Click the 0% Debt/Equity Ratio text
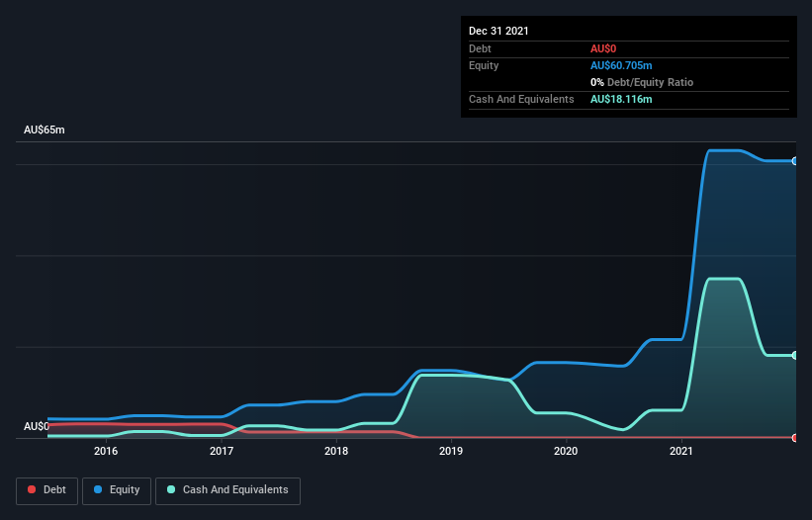 [642, 82]
